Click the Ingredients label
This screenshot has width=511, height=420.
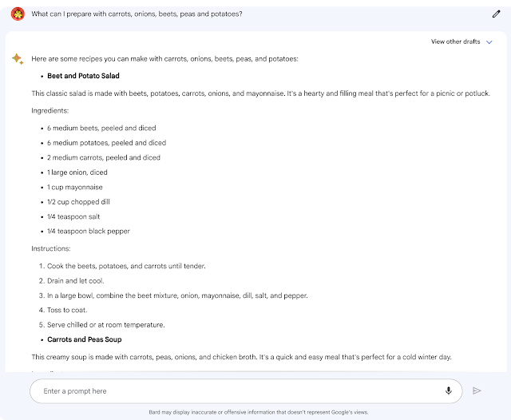tap(50, 110)
